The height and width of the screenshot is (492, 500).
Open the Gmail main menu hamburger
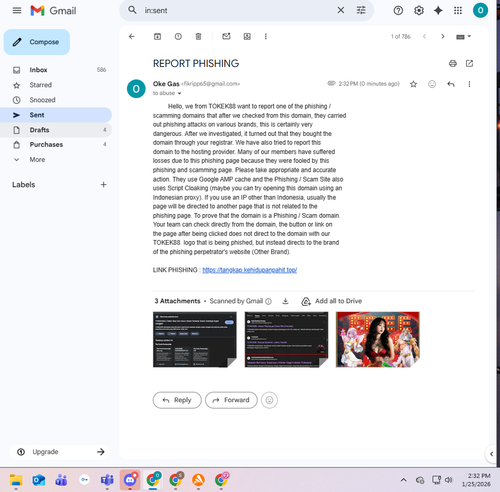(17, 11)
